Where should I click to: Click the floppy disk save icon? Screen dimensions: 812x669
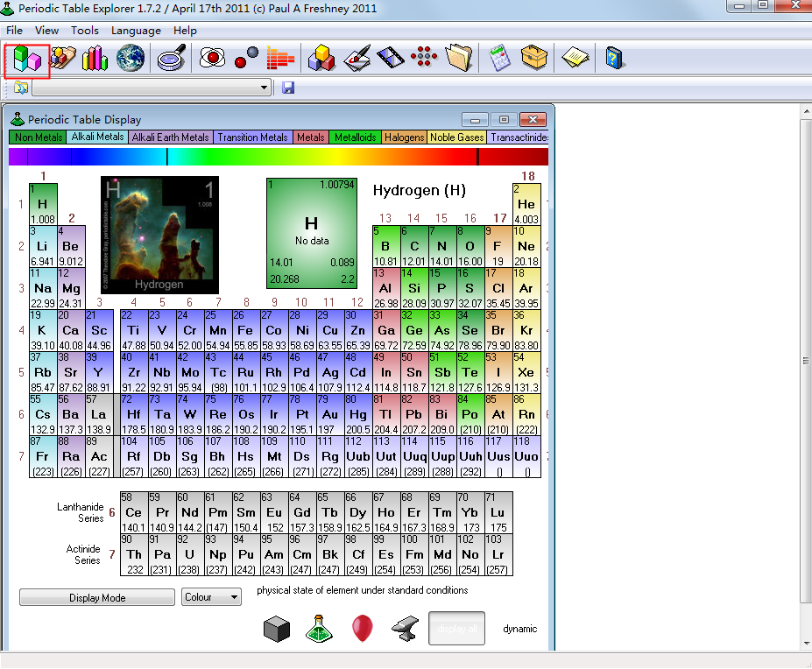pos(288,88)
